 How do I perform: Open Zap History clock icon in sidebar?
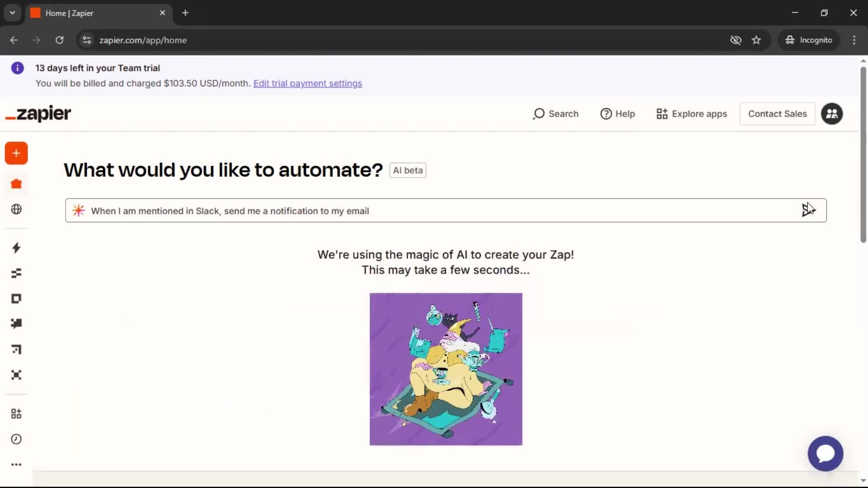click(16, 439)
